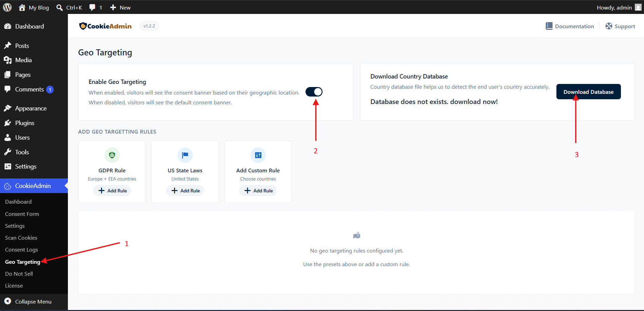Add Rule for GDPR Europe countries
This screenshot has height=311, width=644.
(112, 191)
